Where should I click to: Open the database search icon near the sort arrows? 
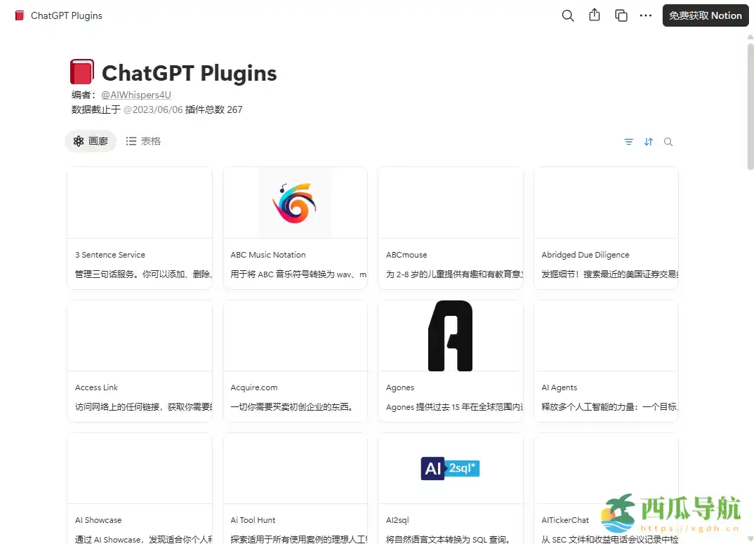[x=668, y=142]
